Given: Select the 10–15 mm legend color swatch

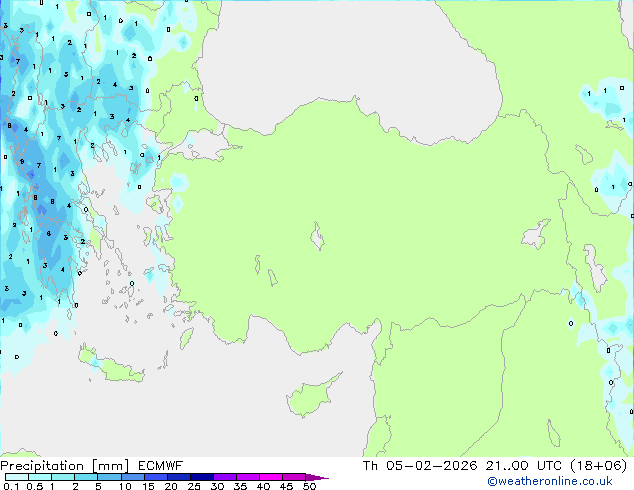Looking at the screenshot, I should click(132, 477).
